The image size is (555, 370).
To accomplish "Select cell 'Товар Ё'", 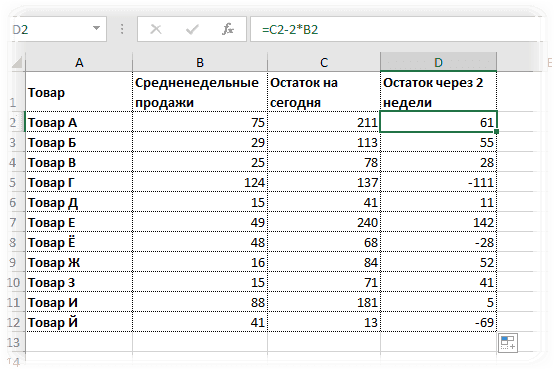I will coord(79,242).
